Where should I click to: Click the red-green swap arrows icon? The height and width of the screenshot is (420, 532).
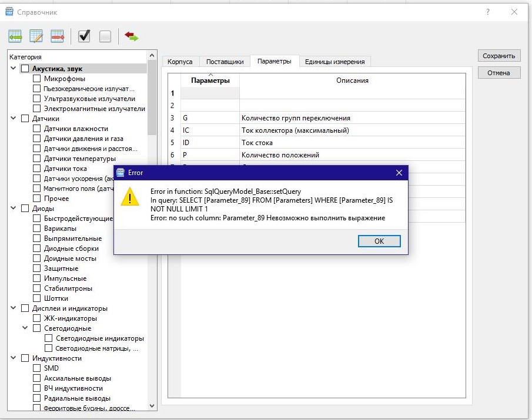coord(132,36)
